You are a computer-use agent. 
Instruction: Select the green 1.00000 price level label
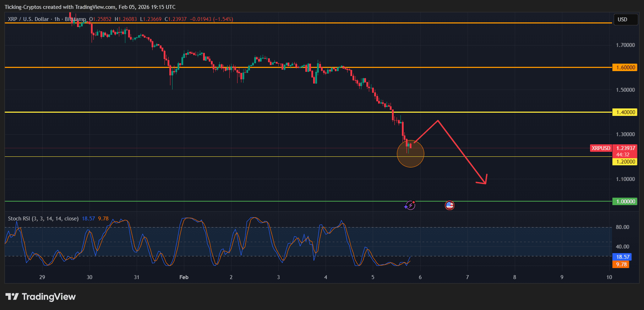[625, 202]
